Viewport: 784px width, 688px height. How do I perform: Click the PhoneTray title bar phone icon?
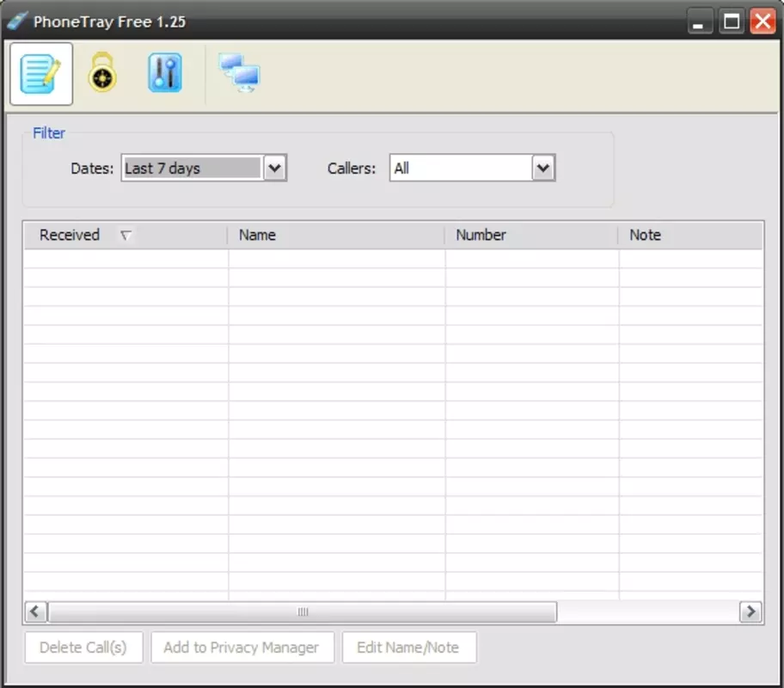[16, 21]
